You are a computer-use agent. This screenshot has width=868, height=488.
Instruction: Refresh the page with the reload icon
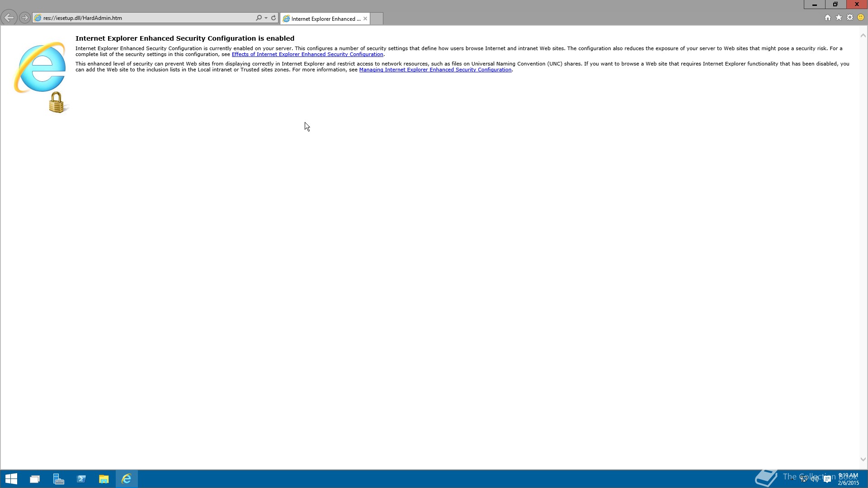[274, 18]
